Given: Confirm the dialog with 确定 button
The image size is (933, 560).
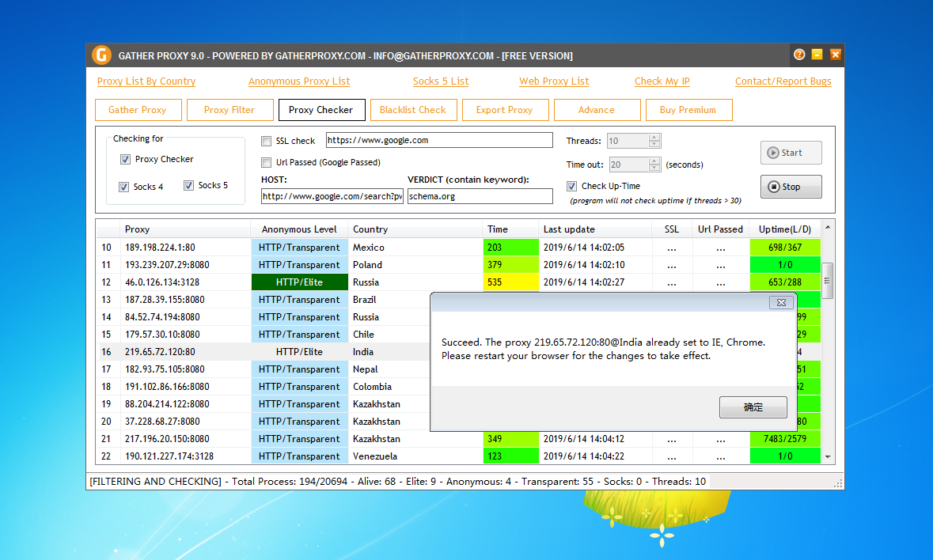Looking at the screenshot, I should 753,407.
